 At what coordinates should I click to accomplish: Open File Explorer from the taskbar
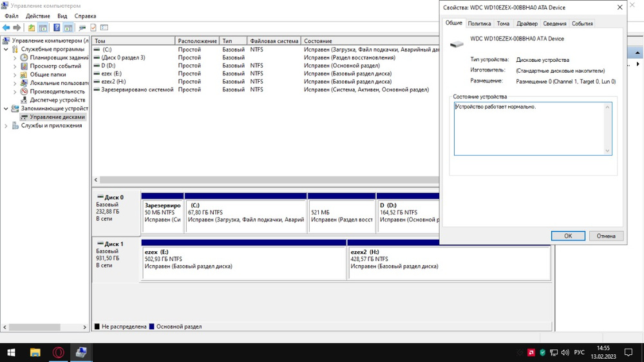click(35, 352)
